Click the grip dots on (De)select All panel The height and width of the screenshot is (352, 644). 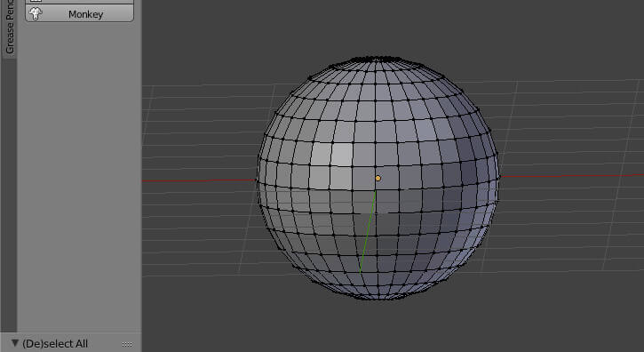127,344
